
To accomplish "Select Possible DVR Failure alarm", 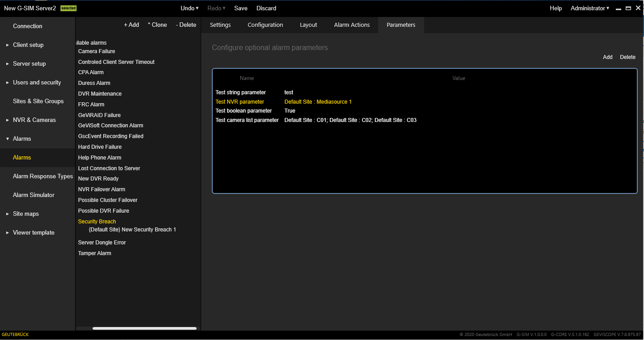I will (103, 211).
